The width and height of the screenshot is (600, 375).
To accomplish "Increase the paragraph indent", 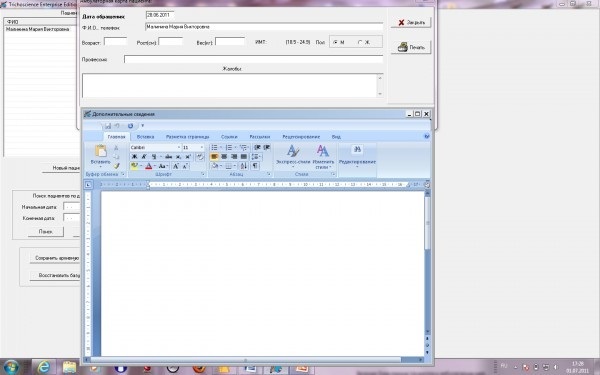I will [x=267, y=147].
